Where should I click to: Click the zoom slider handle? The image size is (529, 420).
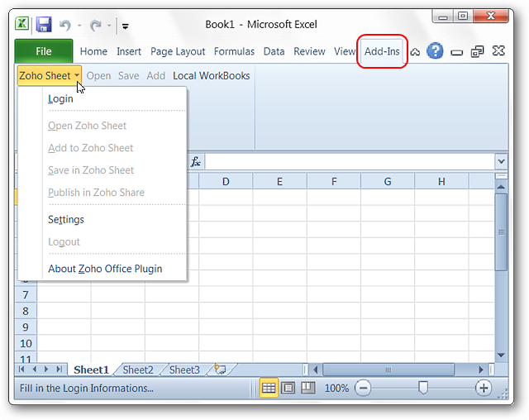(422, 388)
